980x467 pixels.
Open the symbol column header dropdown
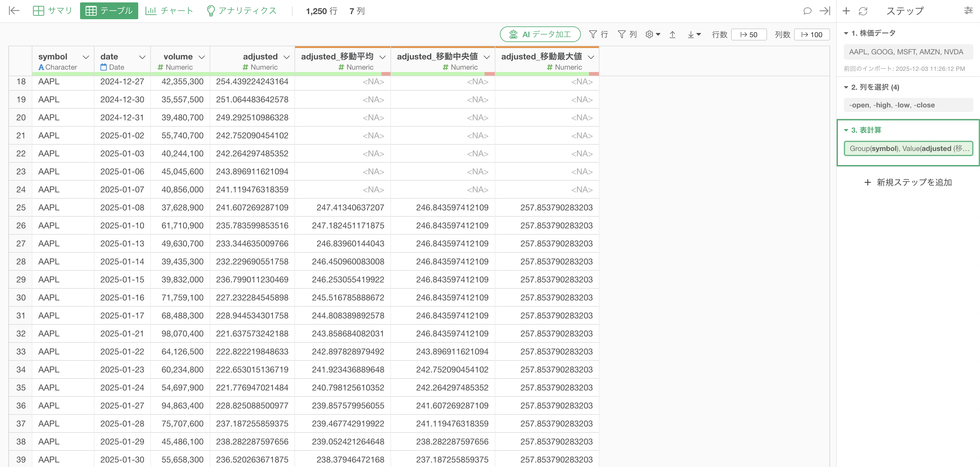pyautogui.click(x=86, y=57)
